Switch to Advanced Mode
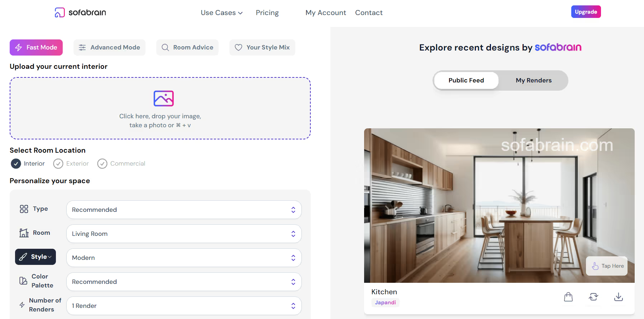Viewport: 644px width, 319px height. pos(109,47)
